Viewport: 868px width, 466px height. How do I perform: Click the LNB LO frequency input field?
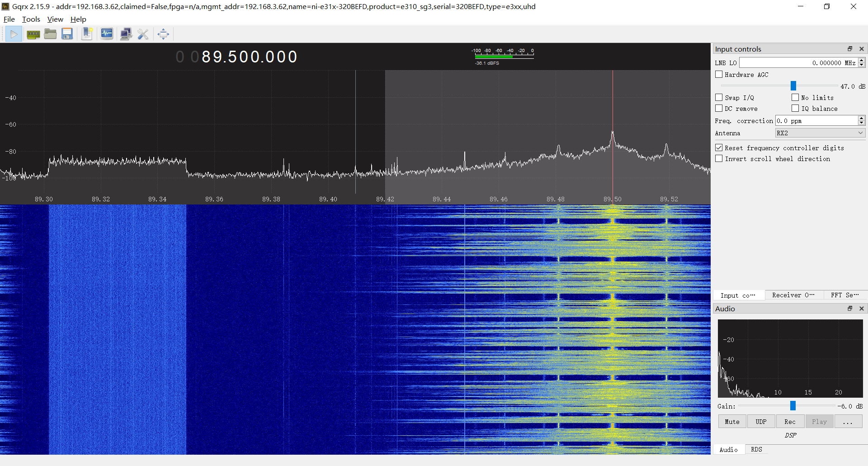[x=798, y=63]
